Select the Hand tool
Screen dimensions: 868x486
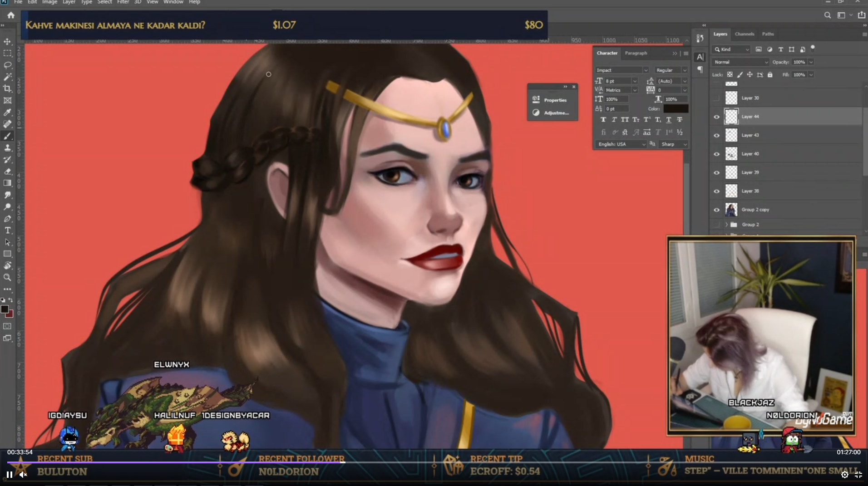[7, 265]
